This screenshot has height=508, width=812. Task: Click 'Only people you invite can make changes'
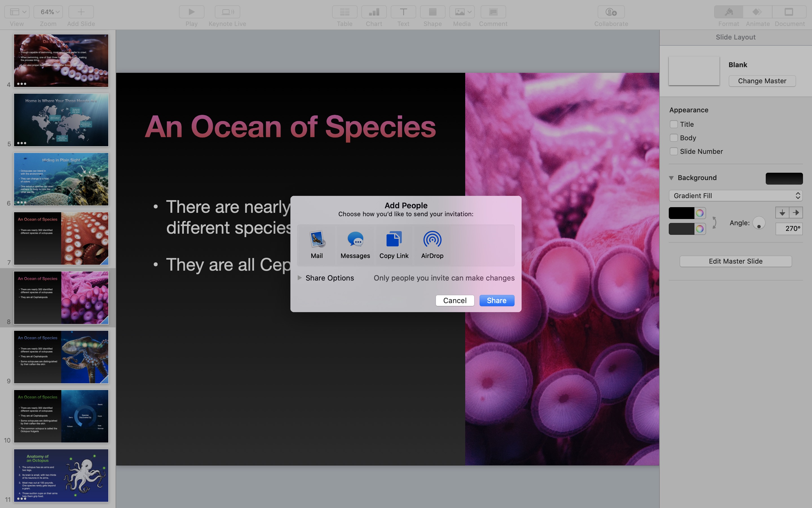pos(444,278)
